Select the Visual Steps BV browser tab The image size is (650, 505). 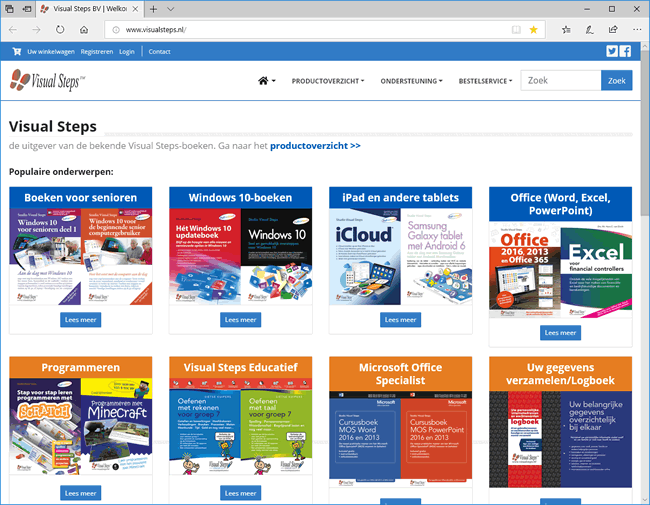point(89,9)
